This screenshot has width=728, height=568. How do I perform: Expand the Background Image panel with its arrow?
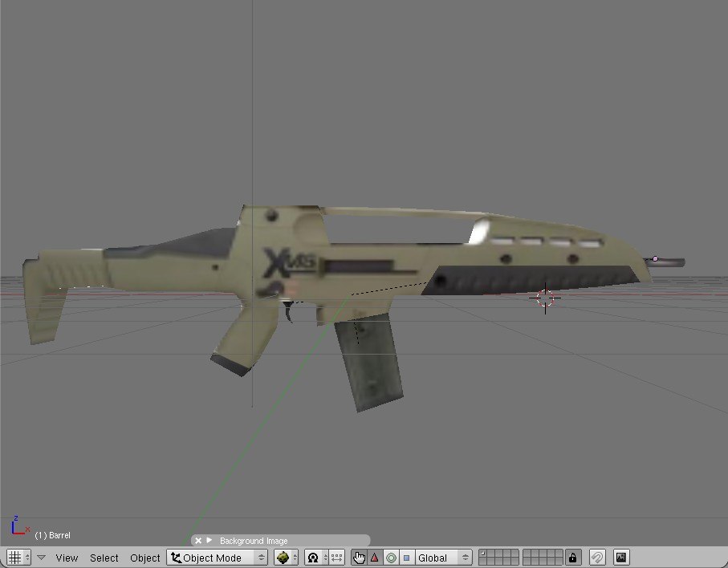[208, 540]
